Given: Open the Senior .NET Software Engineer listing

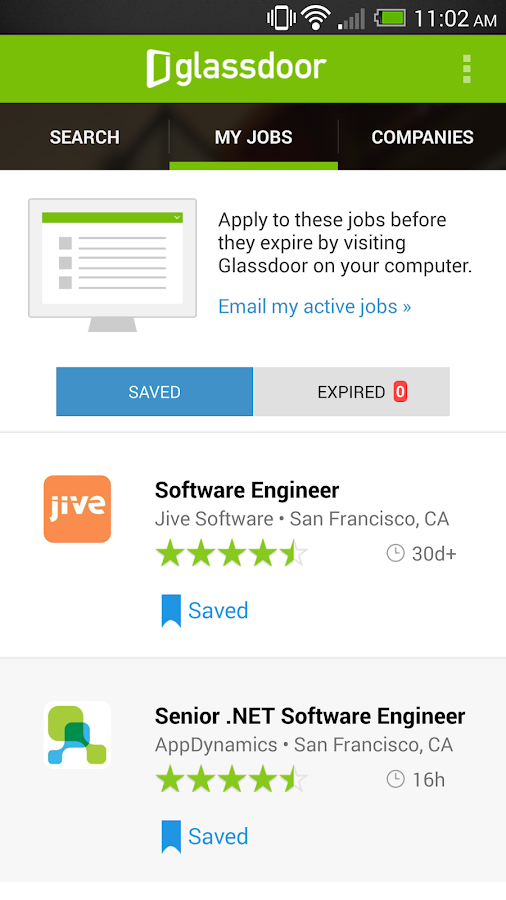Looking at the screenshot, I should pos(310,716).
